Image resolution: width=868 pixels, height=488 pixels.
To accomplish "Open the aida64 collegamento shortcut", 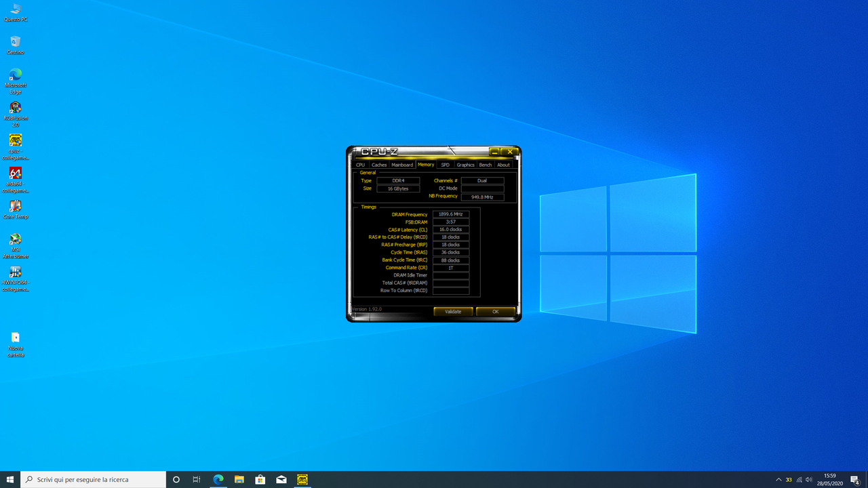I will (x=15, y=175).
